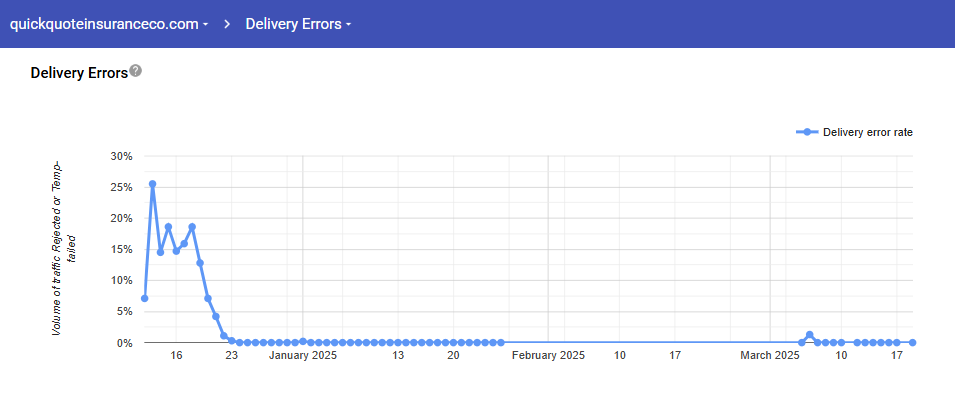Screen dimensions: 955x395
Task: Click the help icon beside Delivery Errors
Action: pyautogui.click(x=136, y=71)
